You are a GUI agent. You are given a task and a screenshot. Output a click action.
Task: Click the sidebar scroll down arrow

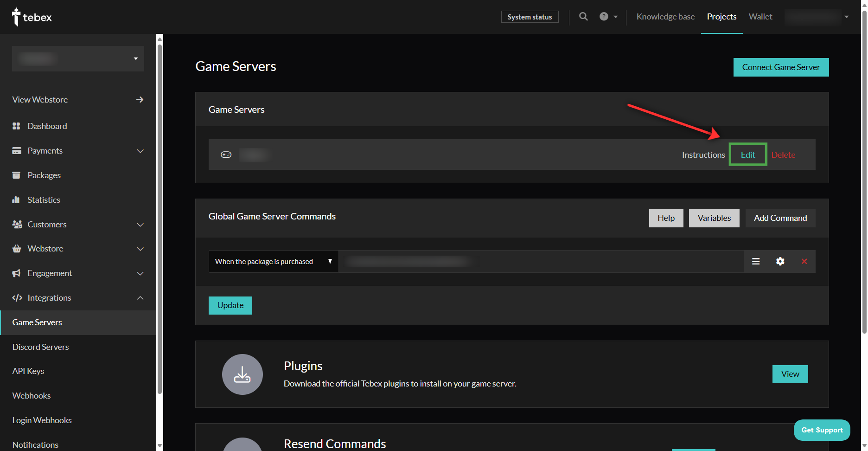click(x=160, y=445)
